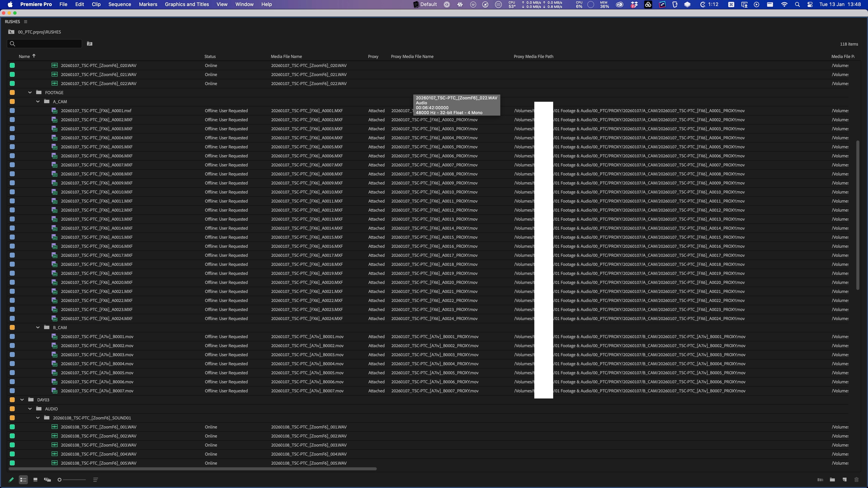Collapse the B_CAM bin

click(38, 327)
